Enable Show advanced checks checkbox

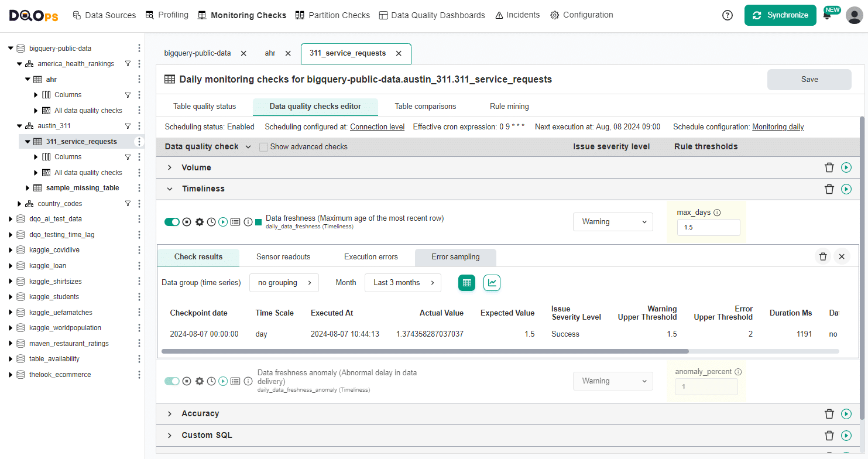tap(263, 147)
